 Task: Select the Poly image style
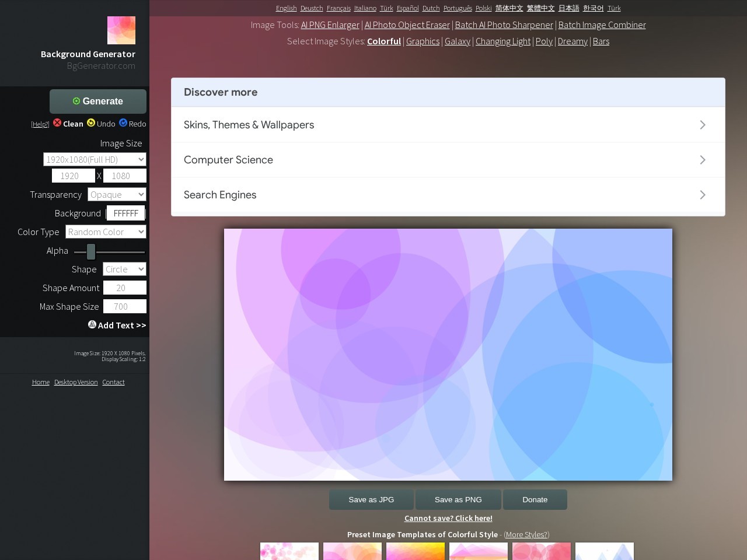[544, 41]
